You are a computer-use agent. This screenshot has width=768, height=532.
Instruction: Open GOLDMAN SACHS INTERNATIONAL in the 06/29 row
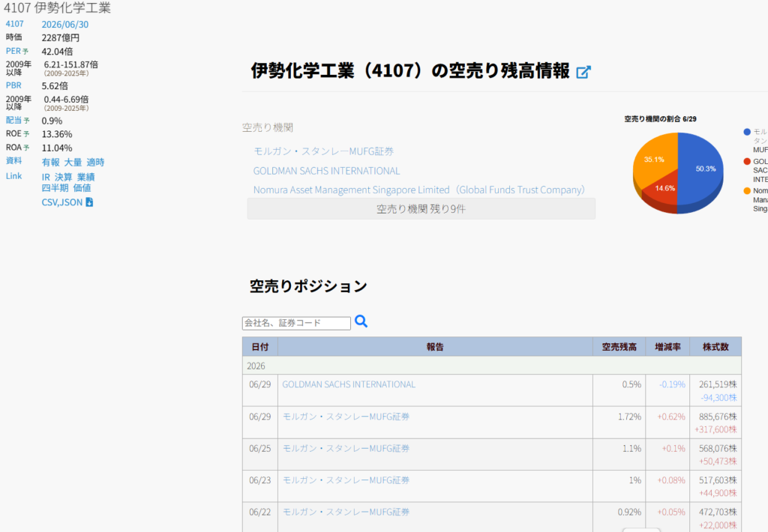(x=349, y=384)
